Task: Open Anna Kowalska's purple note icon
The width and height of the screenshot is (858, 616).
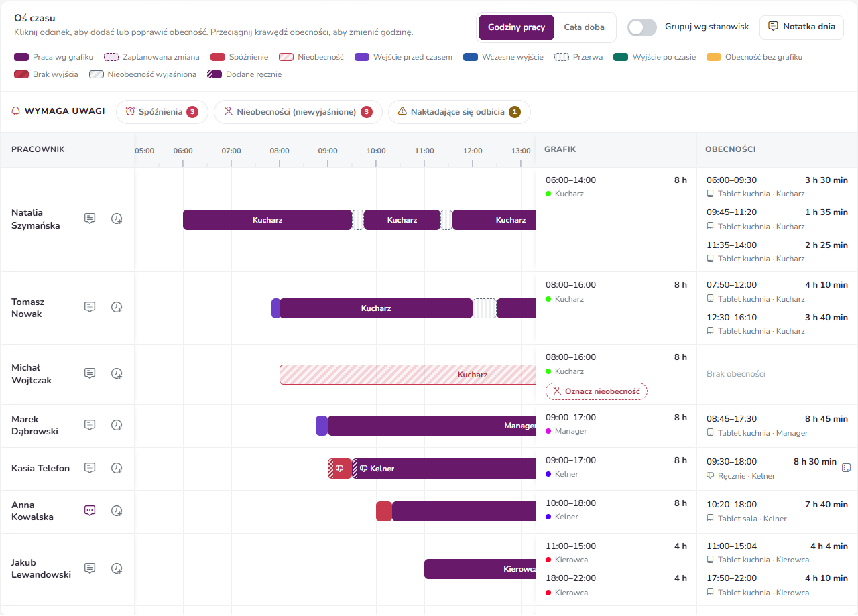Action: click(x=90, y=511)
